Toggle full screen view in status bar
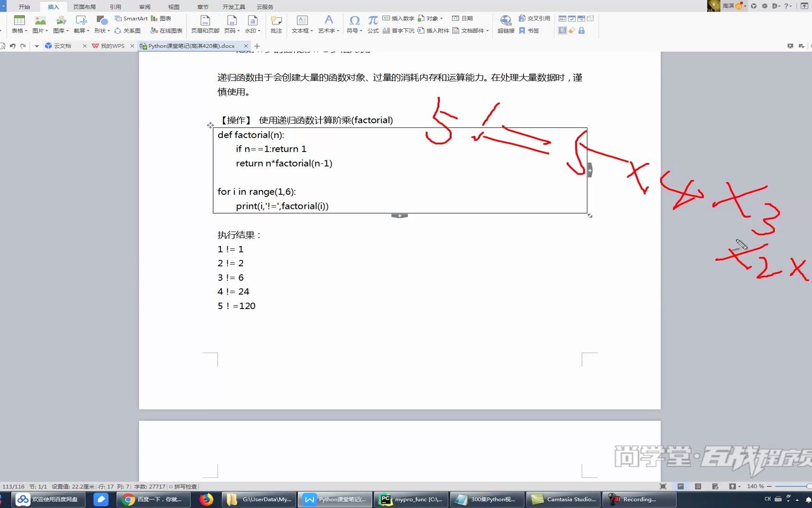The height and width of the screenshot is (508, 812). [663, 486]
